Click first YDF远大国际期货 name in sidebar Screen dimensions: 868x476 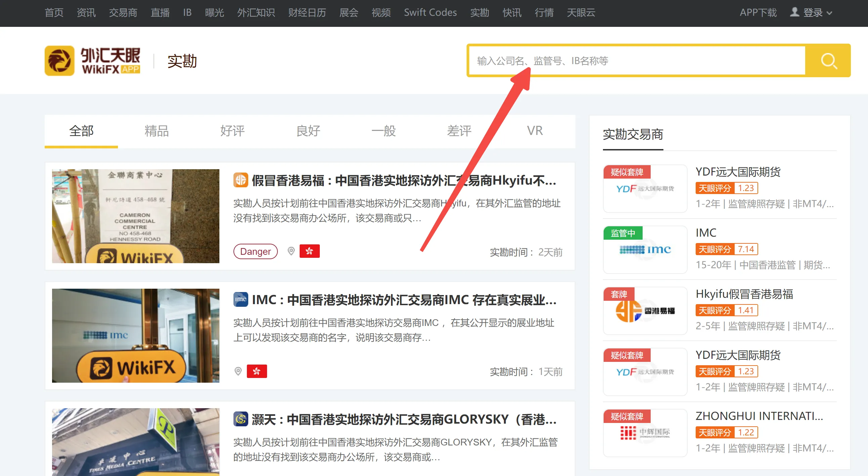point(738,172)
